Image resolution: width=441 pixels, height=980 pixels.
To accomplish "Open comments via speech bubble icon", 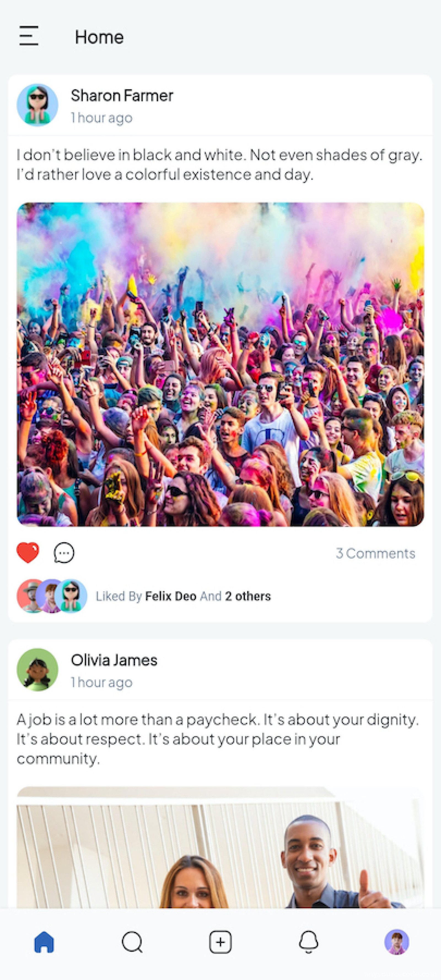I will click(x=64, y=552).
